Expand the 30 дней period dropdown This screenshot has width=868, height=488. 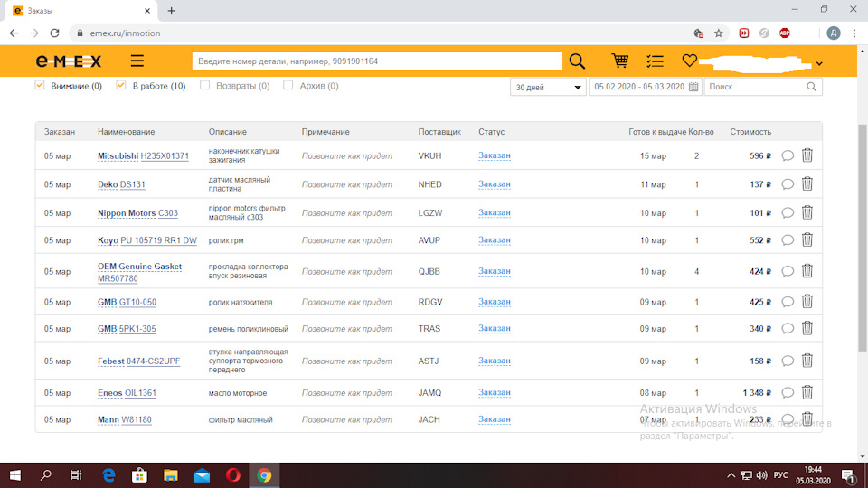548,87
